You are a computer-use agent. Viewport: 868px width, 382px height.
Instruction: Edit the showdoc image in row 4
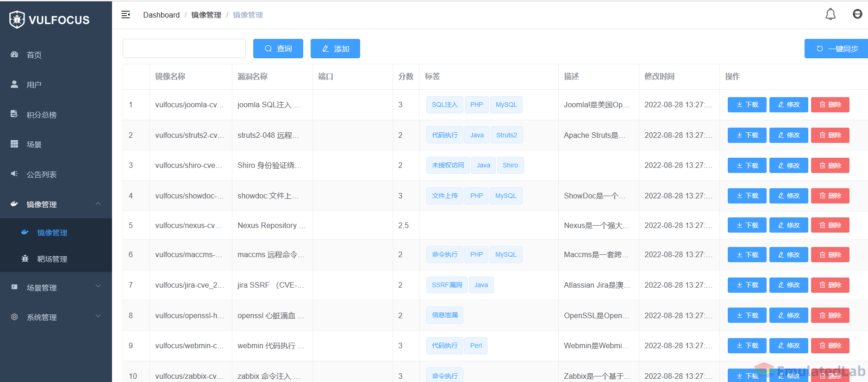789,196
